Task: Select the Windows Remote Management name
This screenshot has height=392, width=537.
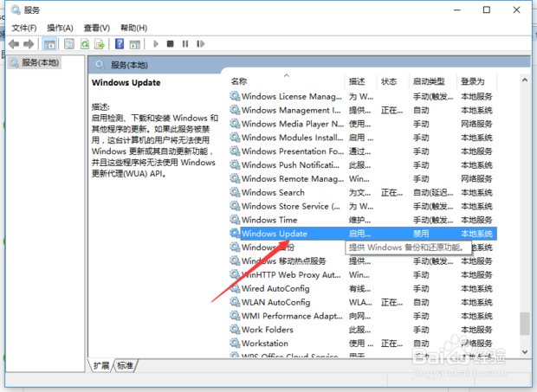Action: click(293, 179)
